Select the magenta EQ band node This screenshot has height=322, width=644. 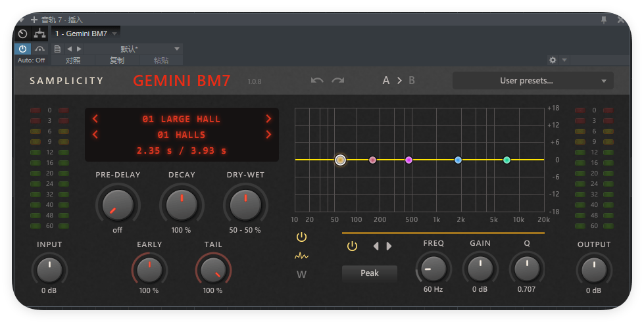[x=409, y=160]
